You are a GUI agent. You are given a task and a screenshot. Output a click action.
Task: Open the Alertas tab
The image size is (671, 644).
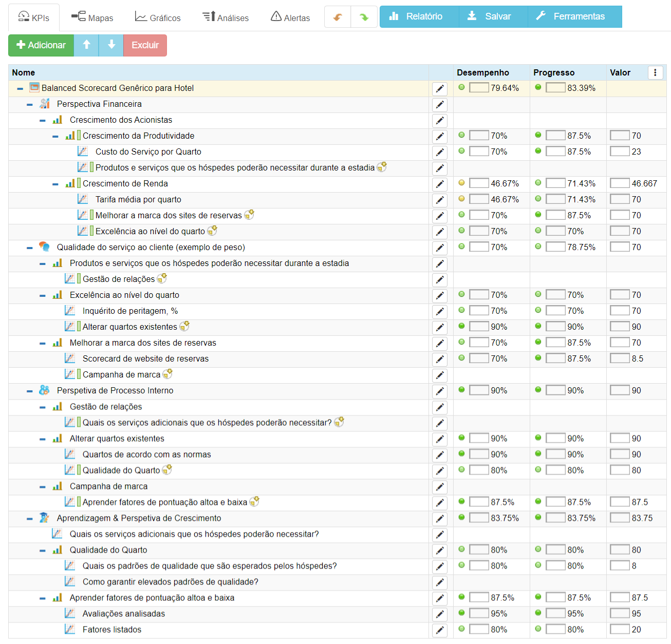(290, 16)
